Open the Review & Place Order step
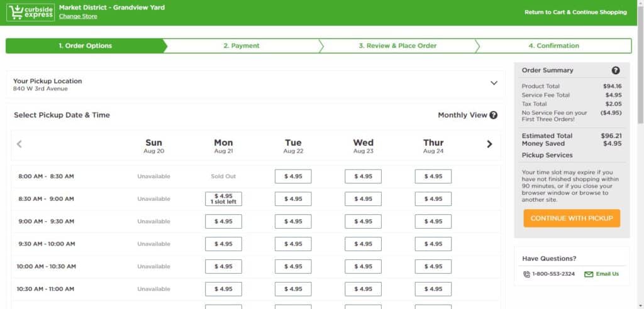This screenshot has width=644, height=309. 397,46
